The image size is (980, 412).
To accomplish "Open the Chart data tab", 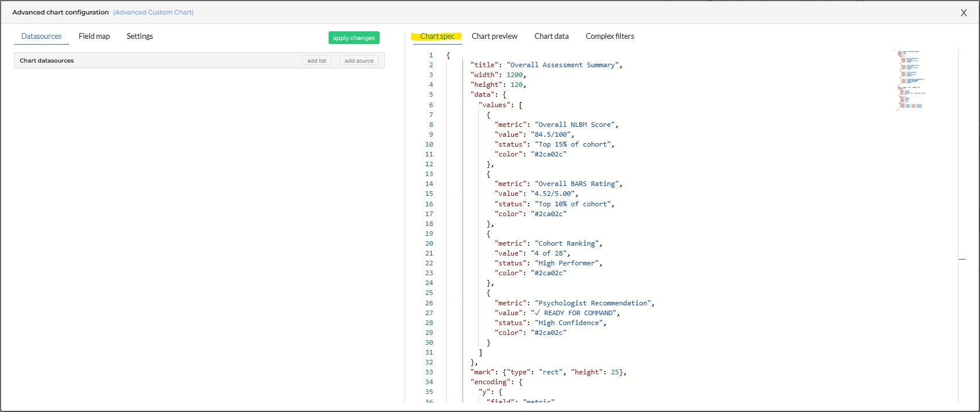I will (551, 36).
